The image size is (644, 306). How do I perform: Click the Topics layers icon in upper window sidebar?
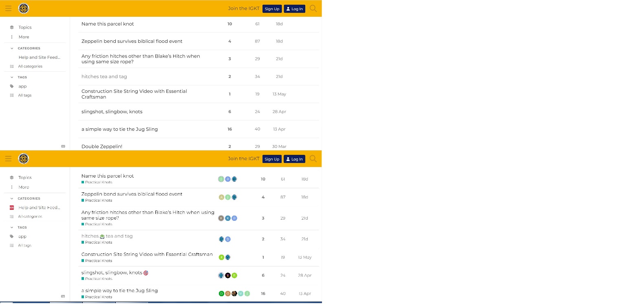(x=12, y=27)
